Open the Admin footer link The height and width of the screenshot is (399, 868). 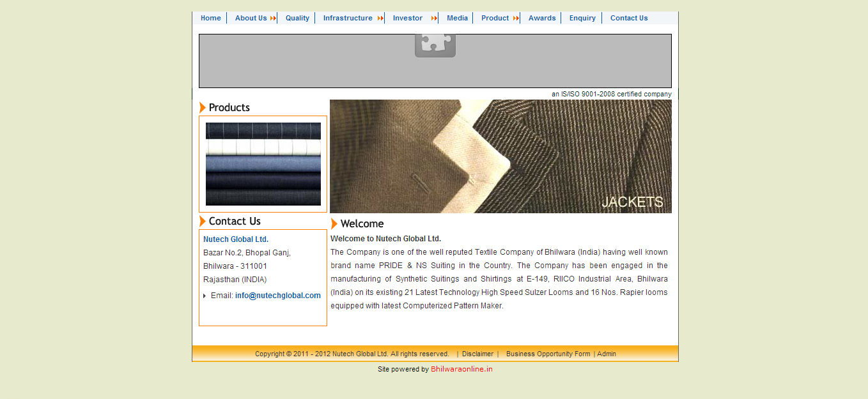[x=607, y=354]
